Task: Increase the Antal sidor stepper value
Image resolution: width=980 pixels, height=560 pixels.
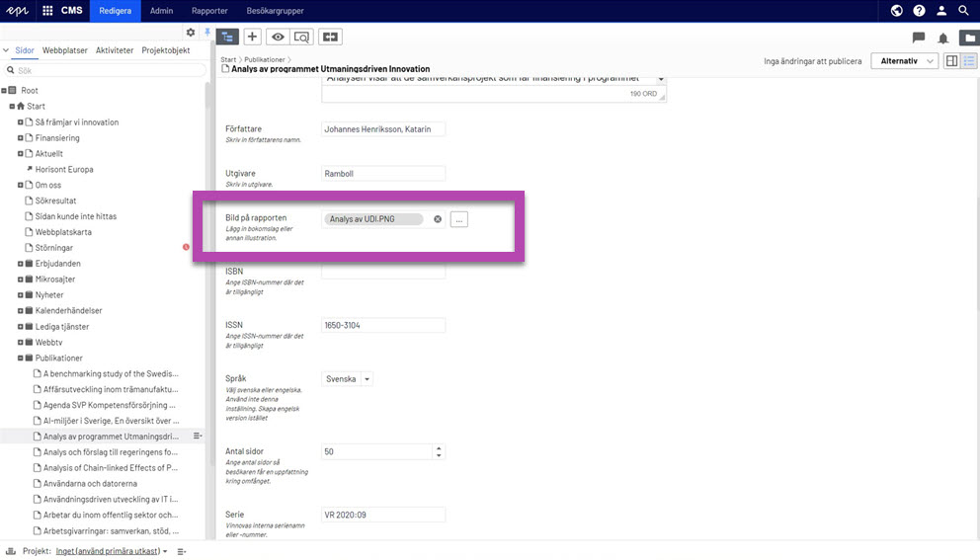Action: (x=439, y=447)
